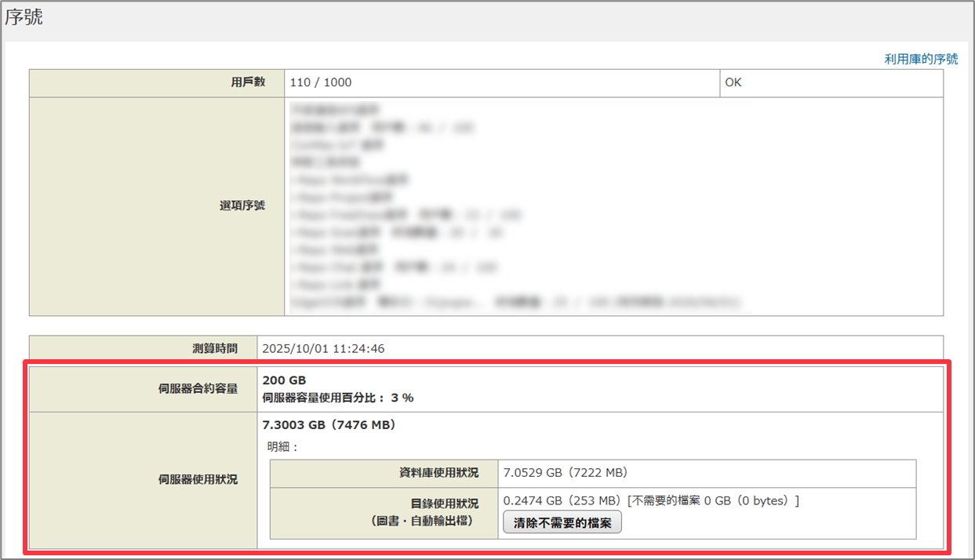This screenshot has width=975, height=560.
Task: Click the 7.3003 GB (7476 MB) total usage
Action: (329, 425)
